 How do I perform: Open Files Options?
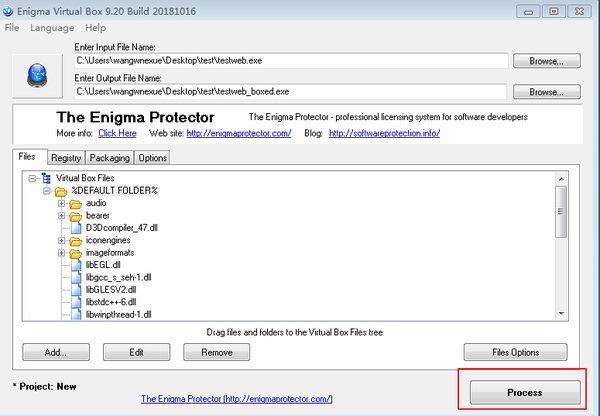pos(515,352)
